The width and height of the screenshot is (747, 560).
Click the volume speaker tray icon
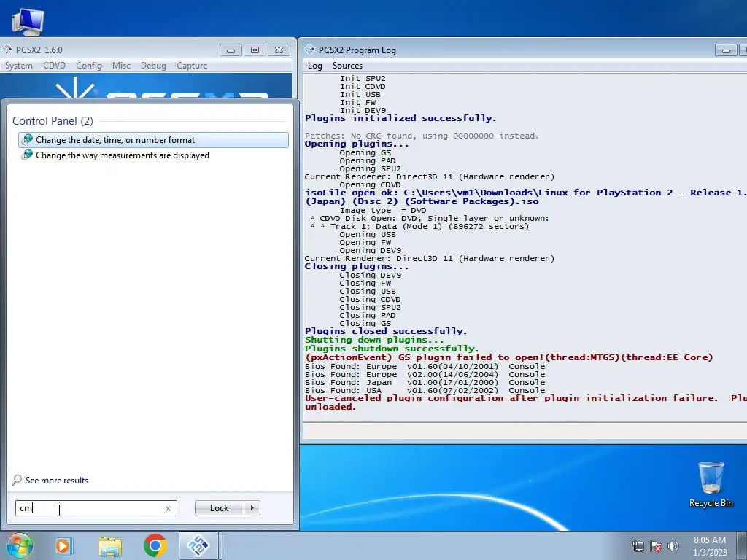[673, 546]
